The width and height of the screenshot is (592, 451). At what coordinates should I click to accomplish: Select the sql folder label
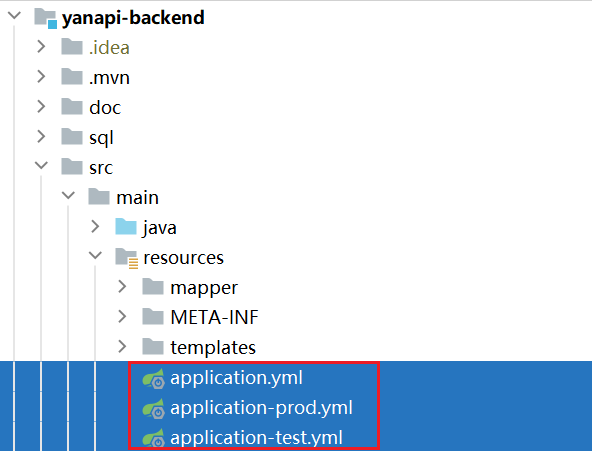coord(101,138)
